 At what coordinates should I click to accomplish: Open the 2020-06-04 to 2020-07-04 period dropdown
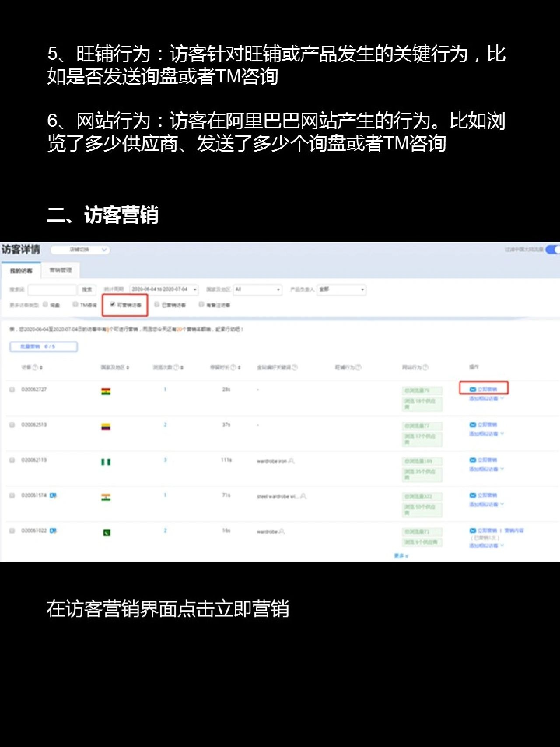pos(164,289)
